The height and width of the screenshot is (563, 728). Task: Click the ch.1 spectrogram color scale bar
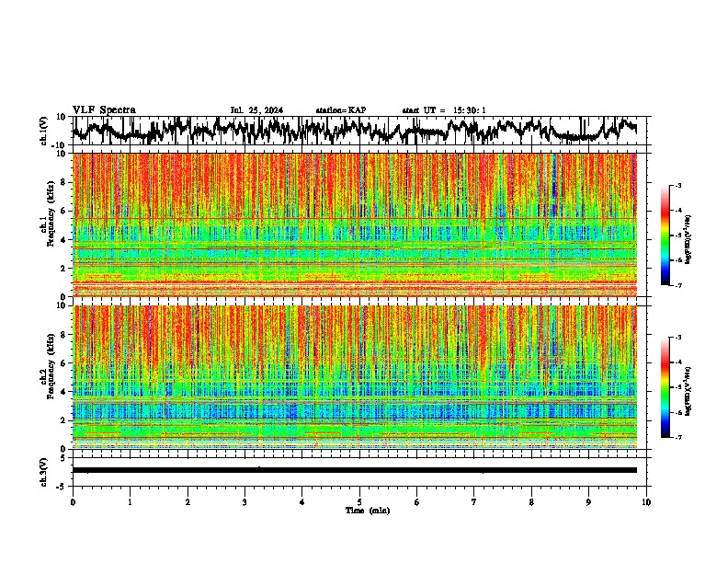[x=665, y=236]
